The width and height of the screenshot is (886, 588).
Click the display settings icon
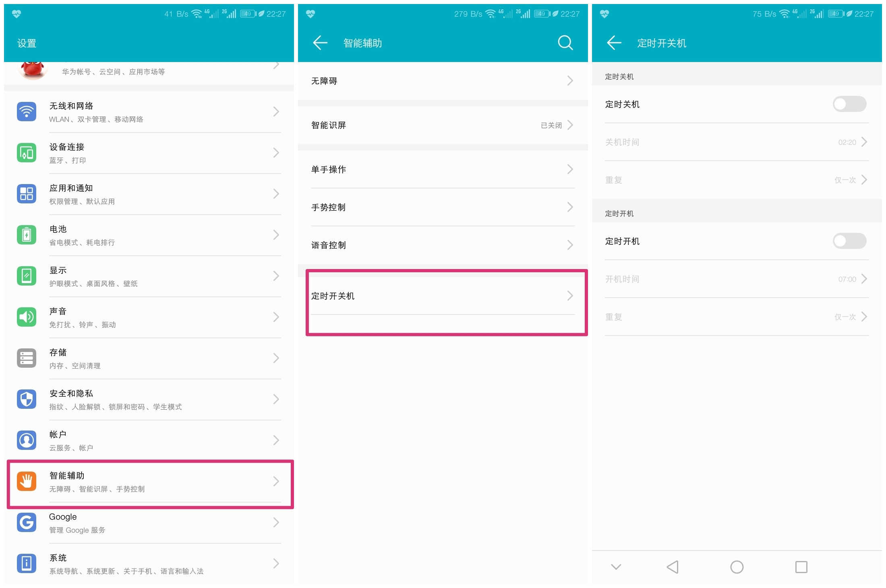click(26, 276)
